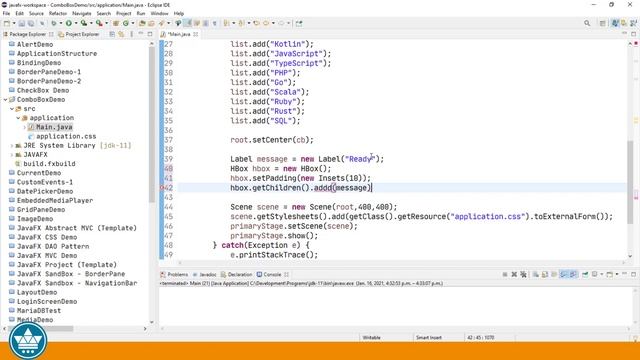
Task: Open the Refactor menu
Action: pos(58,13)
